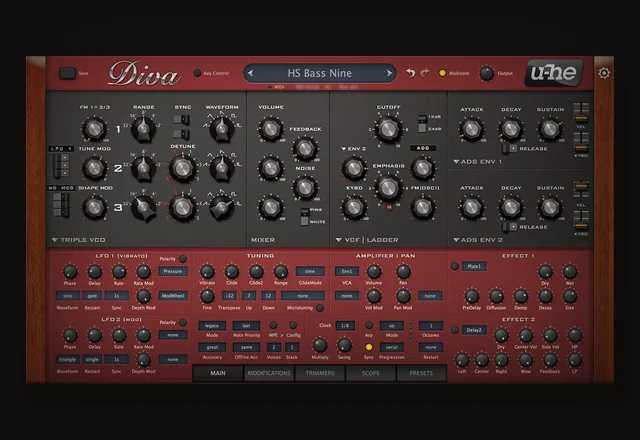Click the Transpose -12 value field
Image resolution: width=640 pixels, height=440 pixels.
pos(229,296)
